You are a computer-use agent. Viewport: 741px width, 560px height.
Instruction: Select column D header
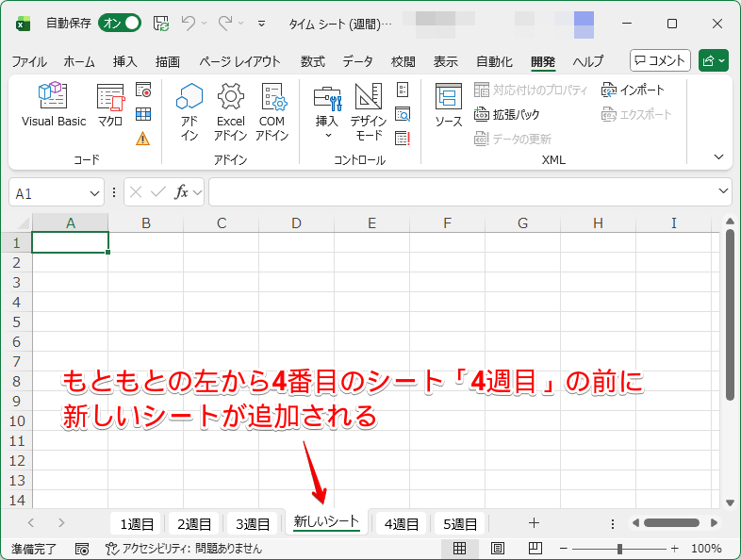coord(296,222)
